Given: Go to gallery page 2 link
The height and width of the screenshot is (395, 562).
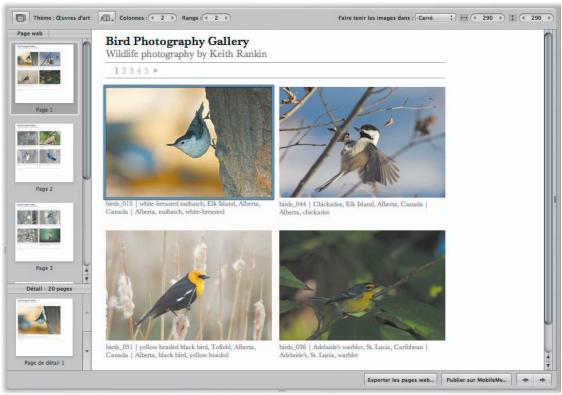Looking at the screenshot, I should click(x=124, y=71).
